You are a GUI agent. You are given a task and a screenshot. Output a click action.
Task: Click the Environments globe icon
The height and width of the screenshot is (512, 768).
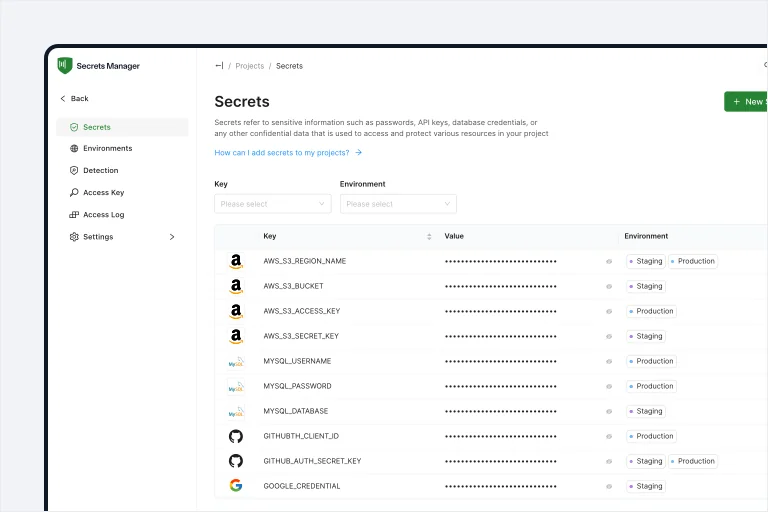[x=74, y=148]
